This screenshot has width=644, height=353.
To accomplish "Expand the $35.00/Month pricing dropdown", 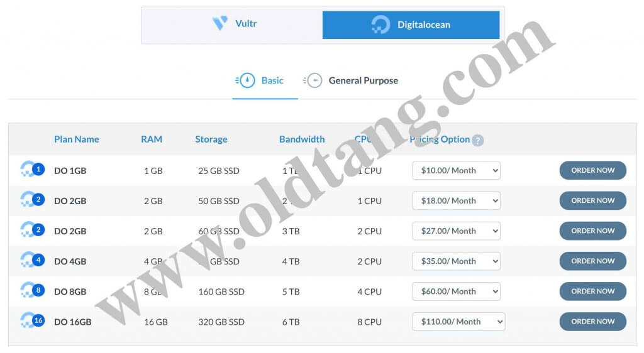I will tap(456, 261).
